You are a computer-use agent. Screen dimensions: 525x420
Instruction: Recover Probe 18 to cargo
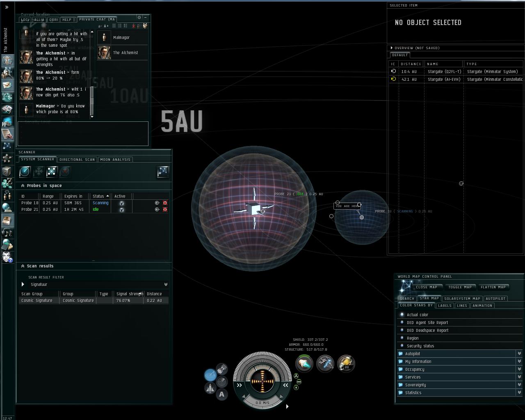[x=157, y=203]
